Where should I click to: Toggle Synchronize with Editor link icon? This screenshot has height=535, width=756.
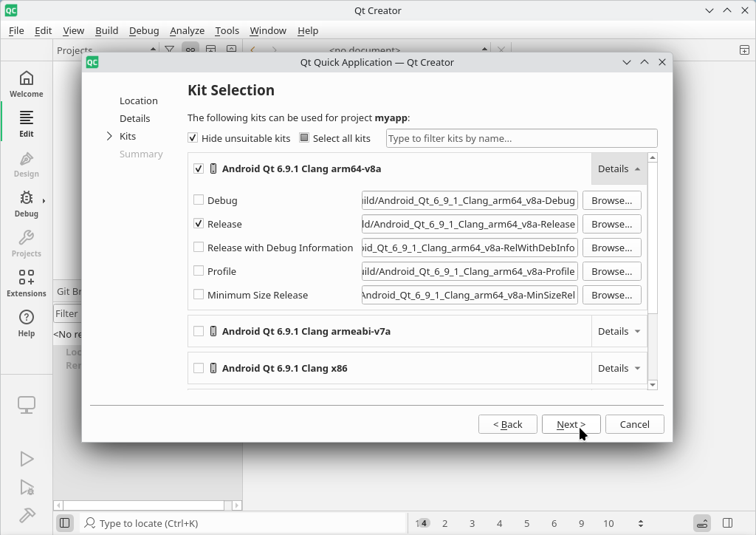pyautogui.click(x=190, y=50)
